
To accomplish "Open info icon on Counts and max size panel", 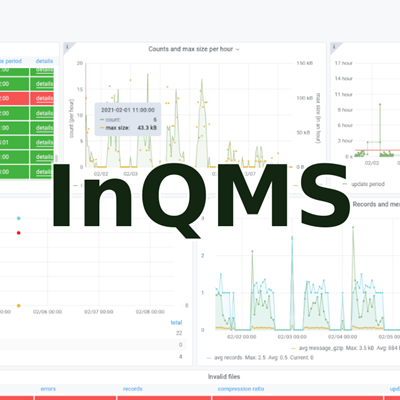I will [67, 47].
